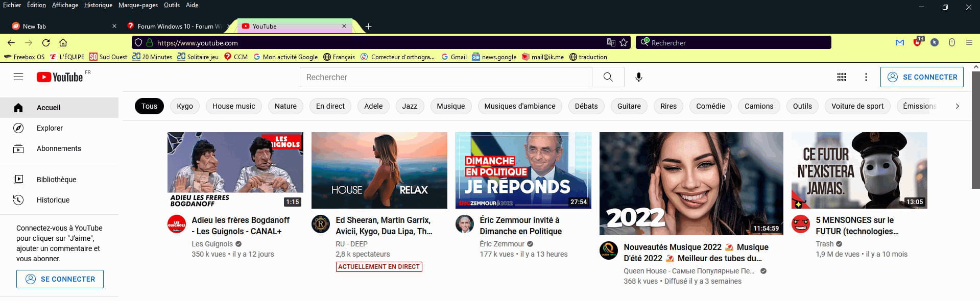The image size is (980, 301).
Task: Reload the current page
Action: click(x=46, y=43)
